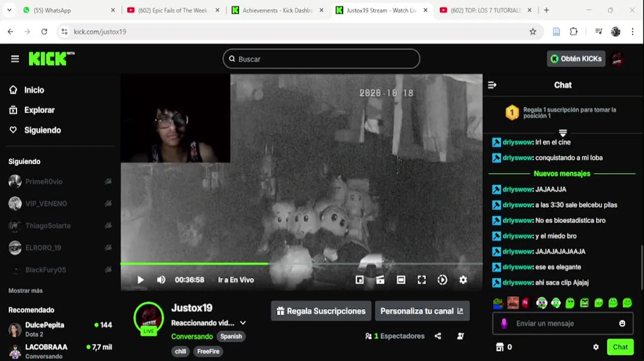644x361 pixels.
Task: Enter fullscreen video mode
Action: (422, 280)
